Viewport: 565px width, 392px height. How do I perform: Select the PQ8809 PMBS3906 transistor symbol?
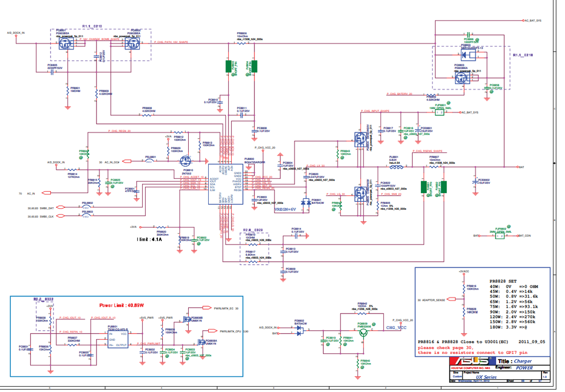[x=365, y=333]
